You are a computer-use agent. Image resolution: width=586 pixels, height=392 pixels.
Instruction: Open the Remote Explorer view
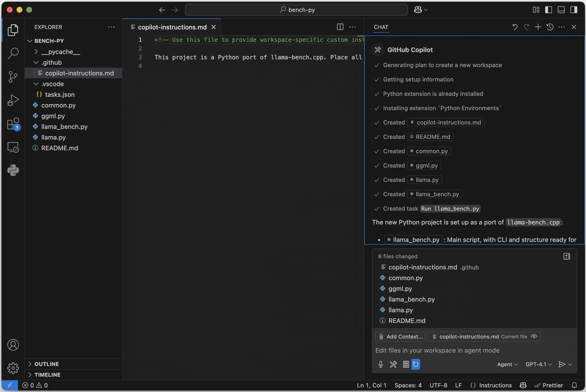tap(13, 147)
